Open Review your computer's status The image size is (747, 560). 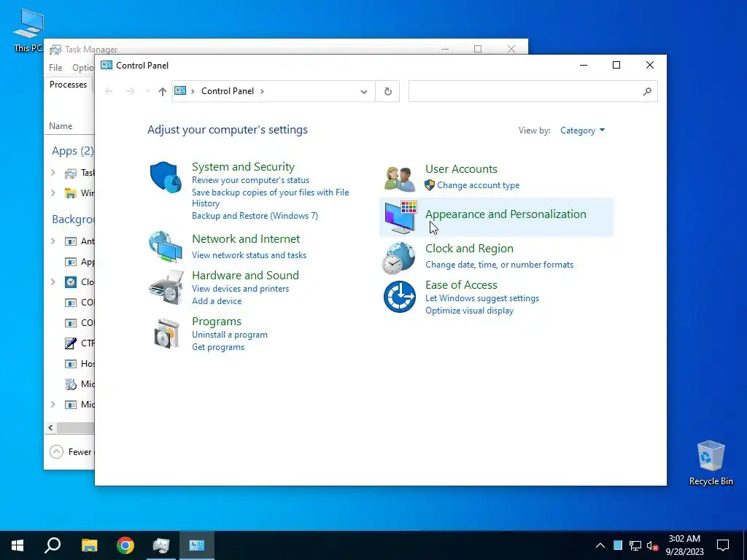point(251,180)
